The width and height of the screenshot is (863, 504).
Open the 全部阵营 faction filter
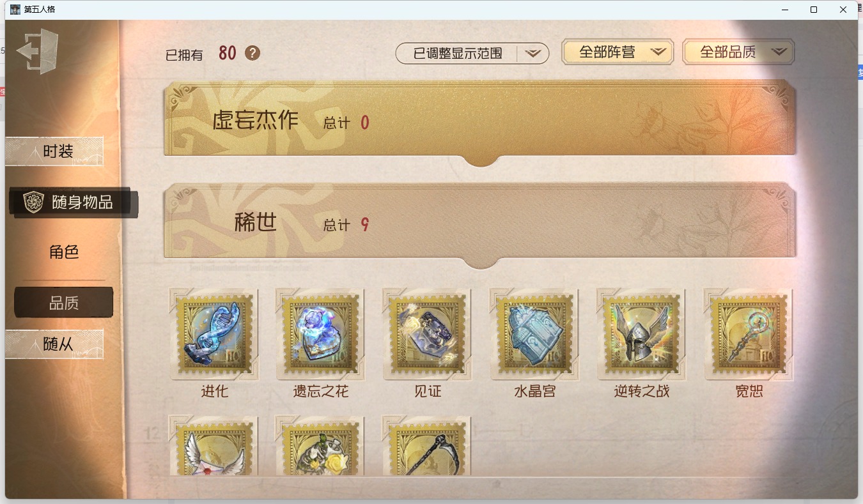click(618, 52)
